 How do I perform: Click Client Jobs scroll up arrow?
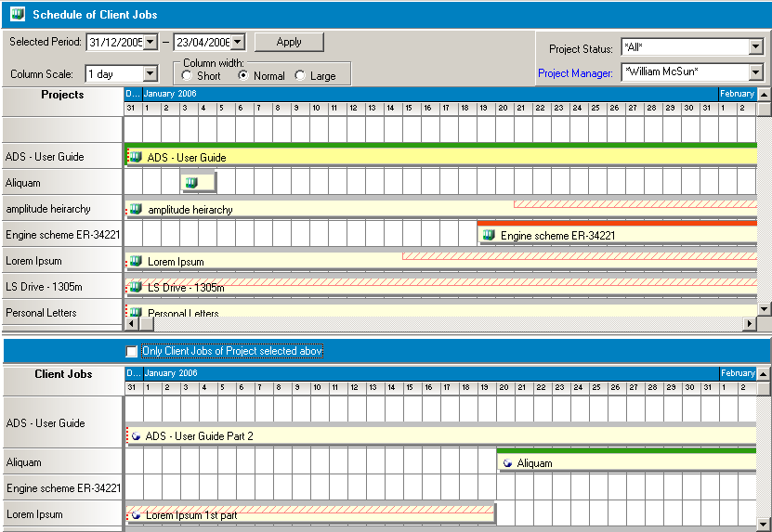point(765,374)
